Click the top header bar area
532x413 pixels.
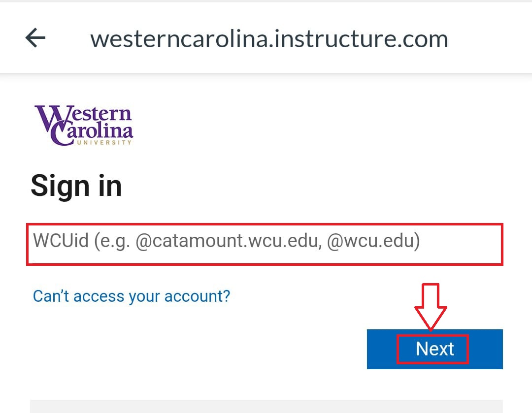(266, 37)
